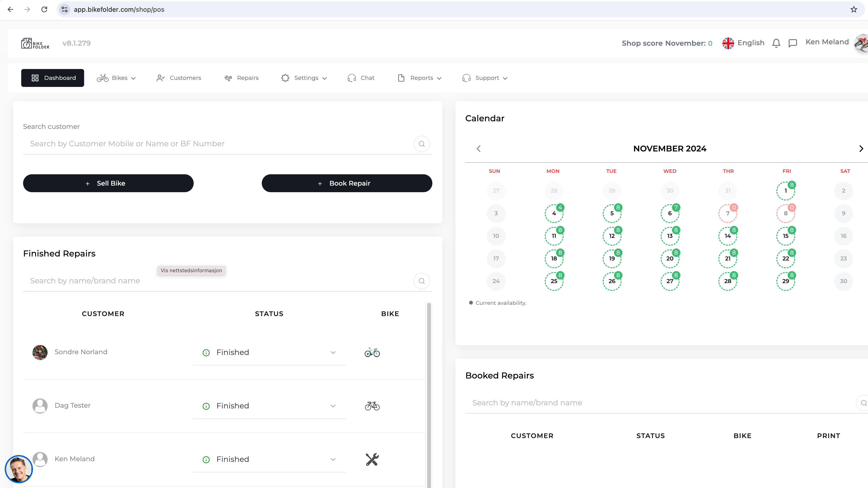Click the Booked Repairs search field

(x=660, y=403)
